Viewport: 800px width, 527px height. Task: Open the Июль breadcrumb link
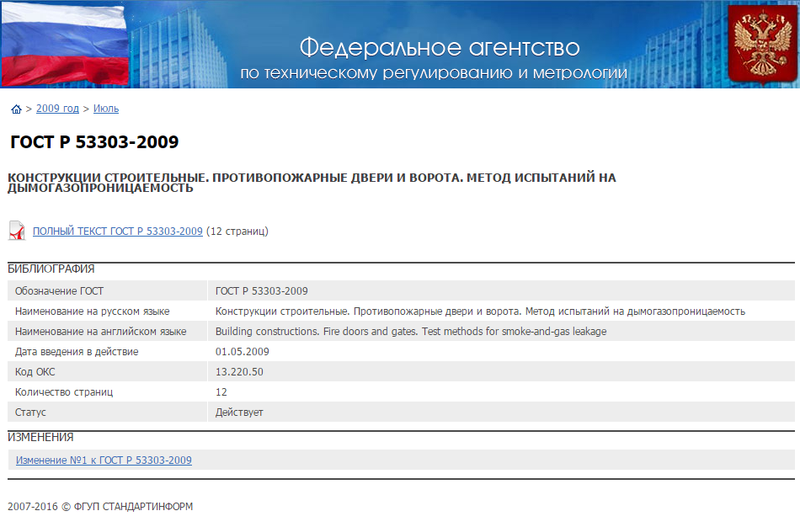coord(106,109)
